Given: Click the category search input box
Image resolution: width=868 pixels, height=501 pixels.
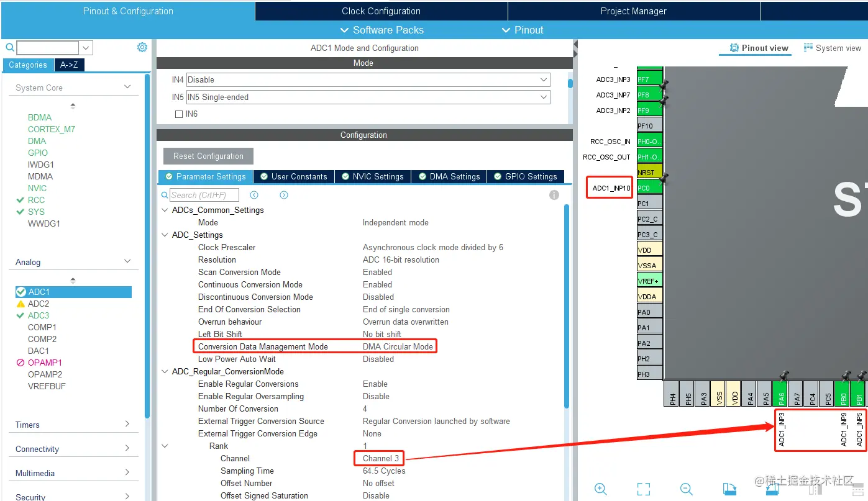Looking at the screenshot, I should [x=48, y=48].
